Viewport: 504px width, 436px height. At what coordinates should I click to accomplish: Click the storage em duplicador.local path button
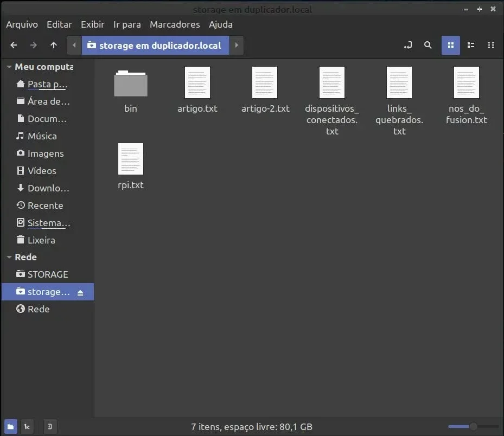tap(155, 46)
